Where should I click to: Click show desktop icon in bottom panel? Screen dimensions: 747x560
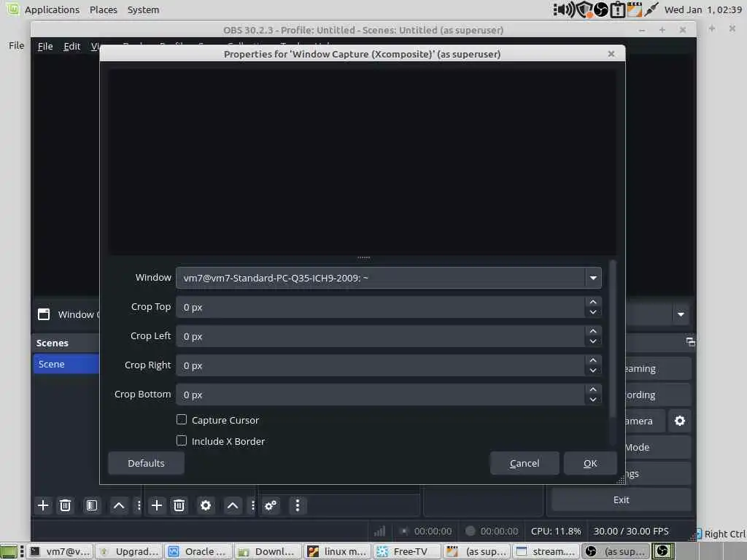pos(9,551)
